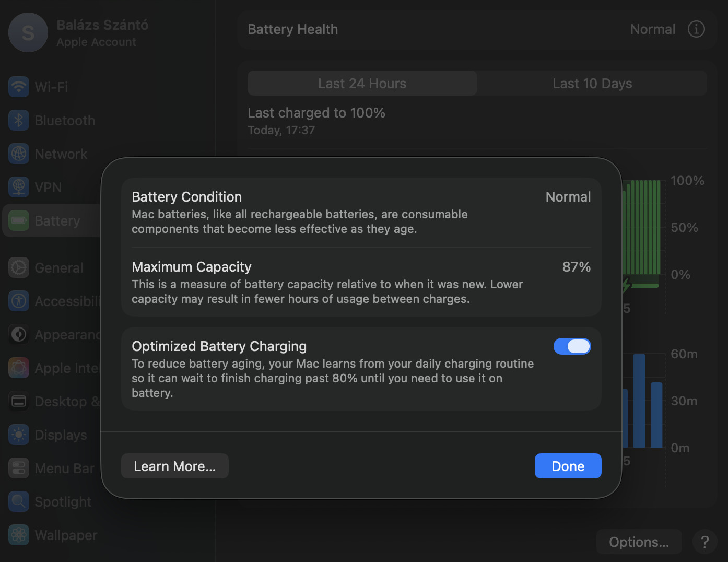Switch to the Last 10 Days tab
The width and height of the screenshot is (728, 562).
(x=592, y=84)
